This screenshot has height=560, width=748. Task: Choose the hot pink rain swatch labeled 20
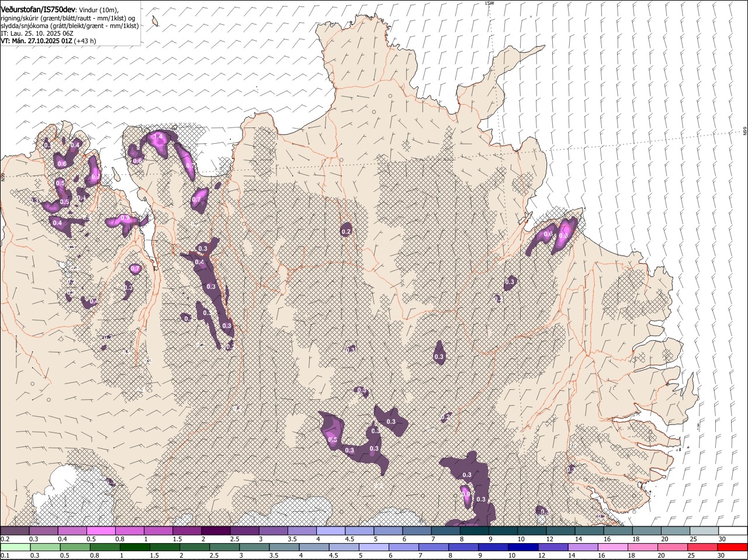click(672, 547)
